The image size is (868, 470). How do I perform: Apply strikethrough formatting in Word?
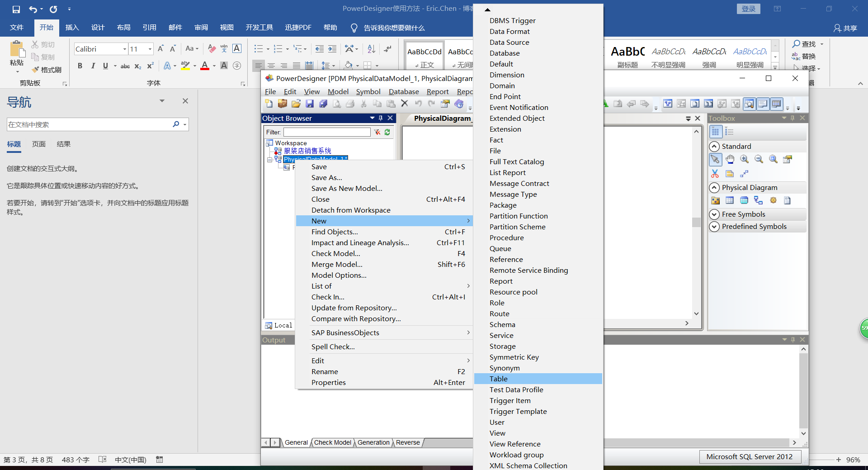coord(125,66)
